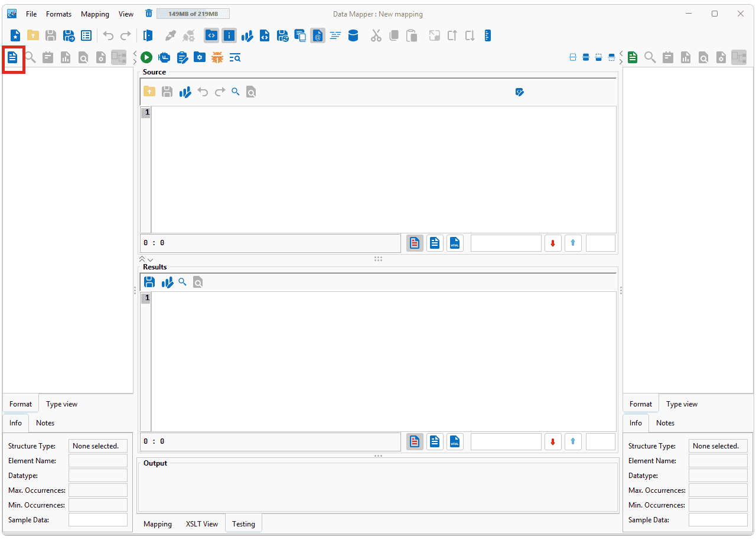This screenshot has width=756, height=543.
Task: Toggle the HTML view button under Source
Action: [x=455, y=243]
